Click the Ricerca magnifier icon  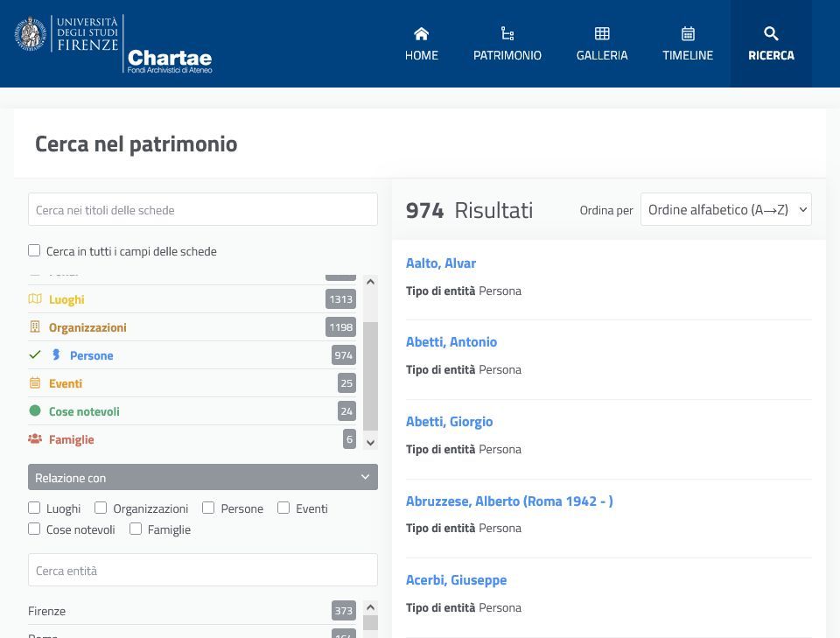(x=771, y=34)
